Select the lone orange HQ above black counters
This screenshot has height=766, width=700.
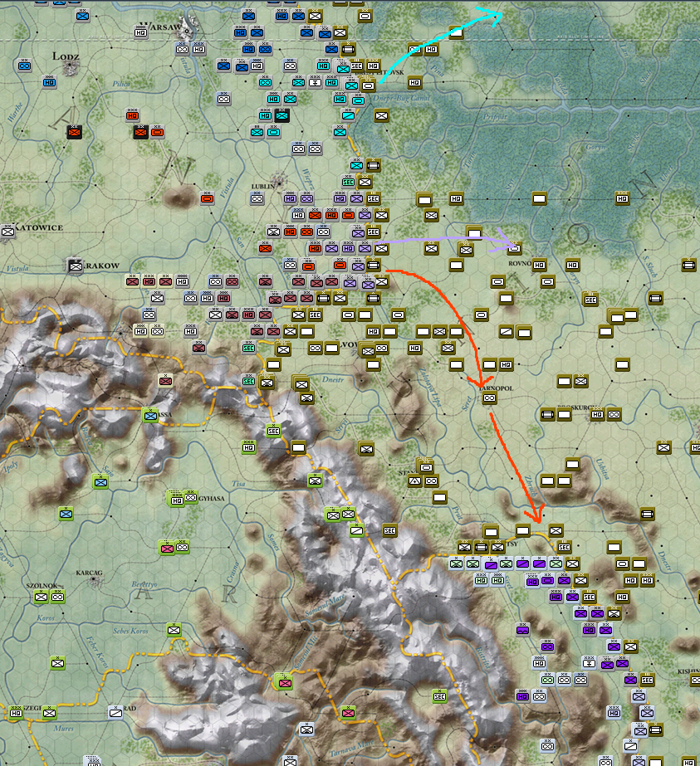coord(133,116)
